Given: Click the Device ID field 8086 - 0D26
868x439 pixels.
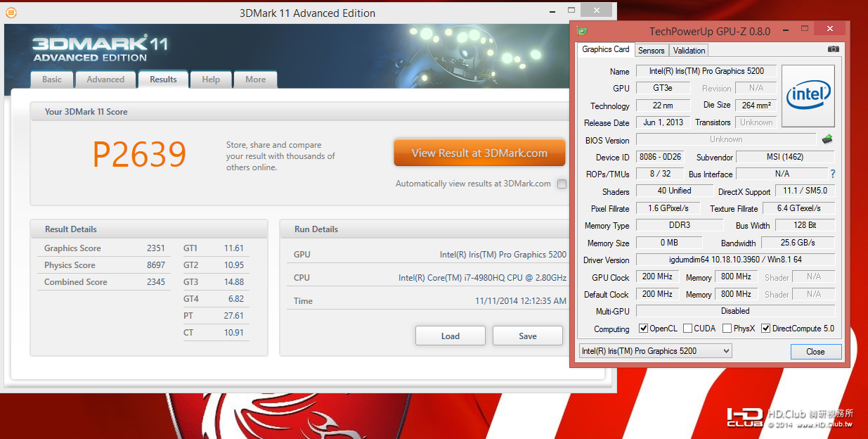Looking at the screenshot, I should (x=661, y=157).
